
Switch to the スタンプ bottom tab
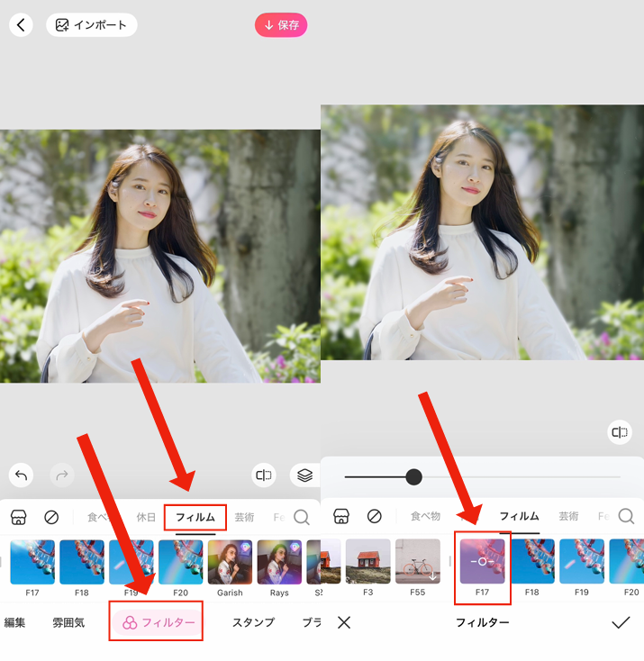point(253,622)
